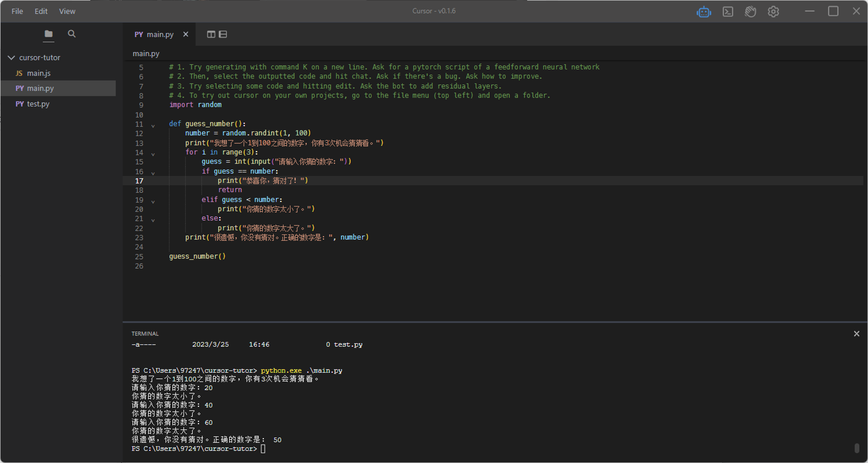Fold the for loop at line 14

153,154
